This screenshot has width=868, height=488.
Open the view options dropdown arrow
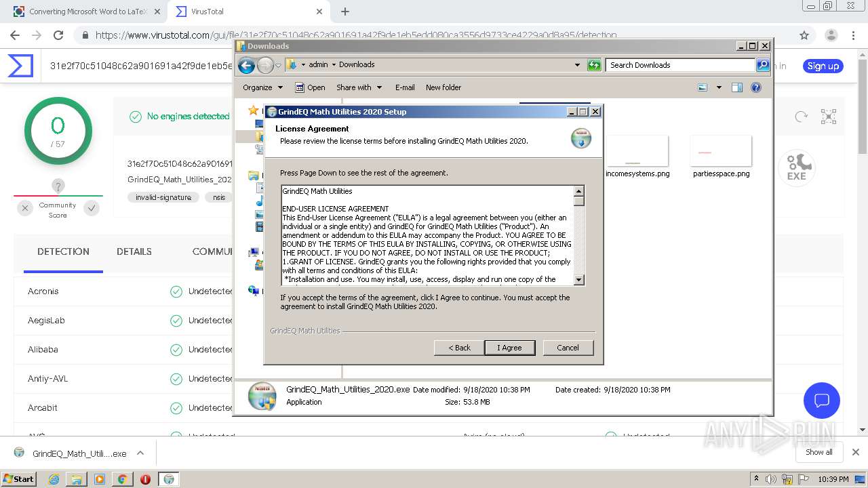[x=719, y=87]
